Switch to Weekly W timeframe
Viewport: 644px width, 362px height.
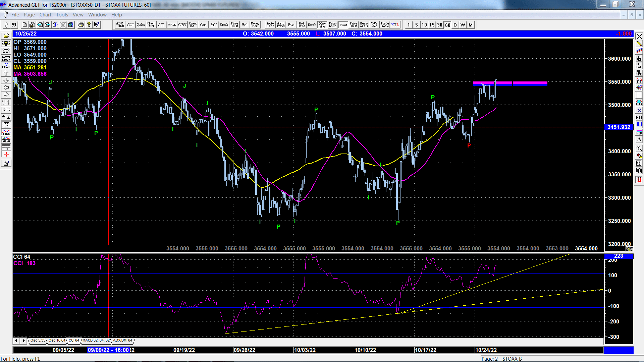click(x=463, y=25)
